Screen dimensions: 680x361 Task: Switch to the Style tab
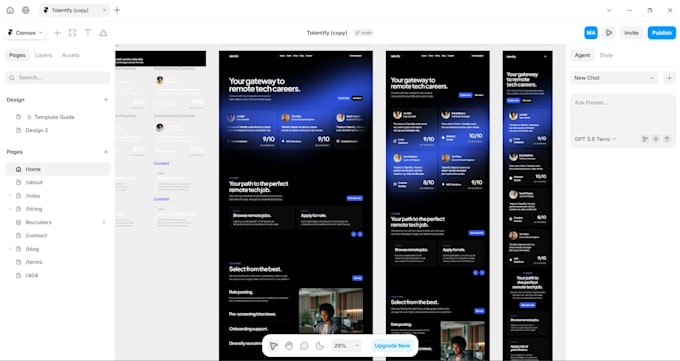coord(606,55)
